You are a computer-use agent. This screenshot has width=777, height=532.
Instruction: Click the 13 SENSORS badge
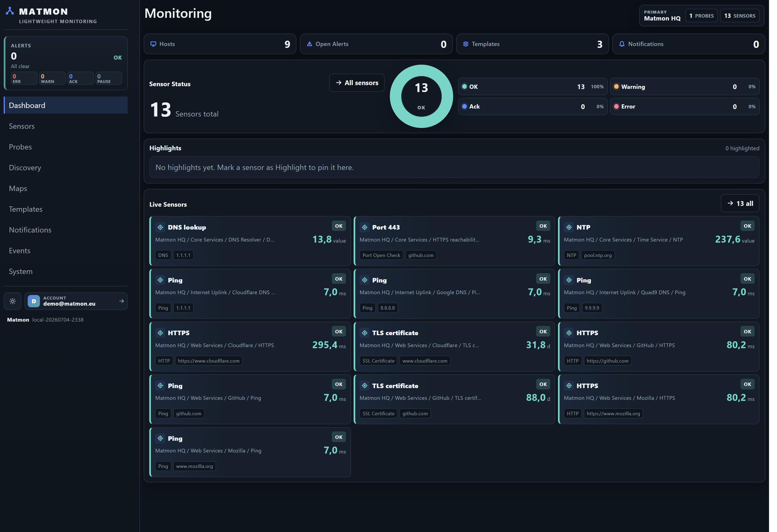739,16
